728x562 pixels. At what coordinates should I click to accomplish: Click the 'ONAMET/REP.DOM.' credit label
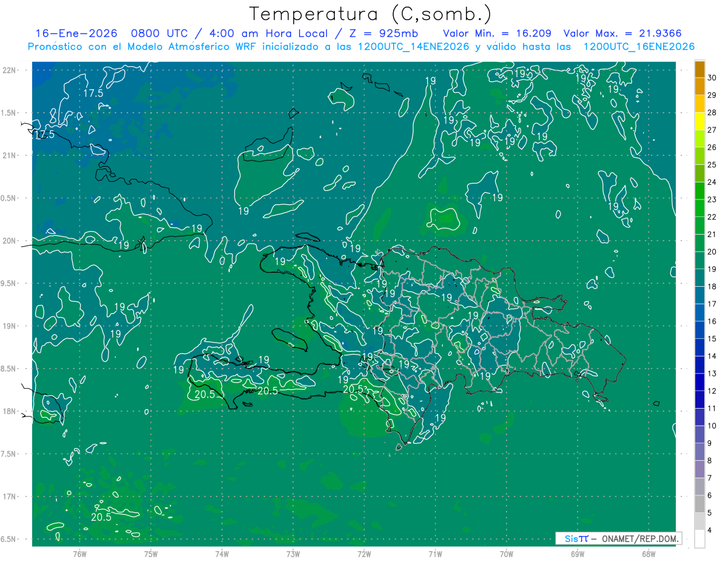click(x=640, y=538)
